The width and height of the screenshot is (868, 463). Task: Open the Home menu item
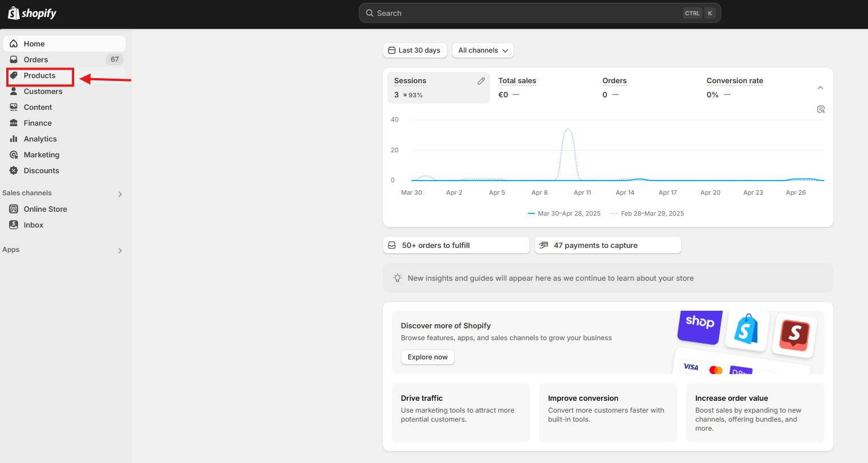(x=65, y=44)
